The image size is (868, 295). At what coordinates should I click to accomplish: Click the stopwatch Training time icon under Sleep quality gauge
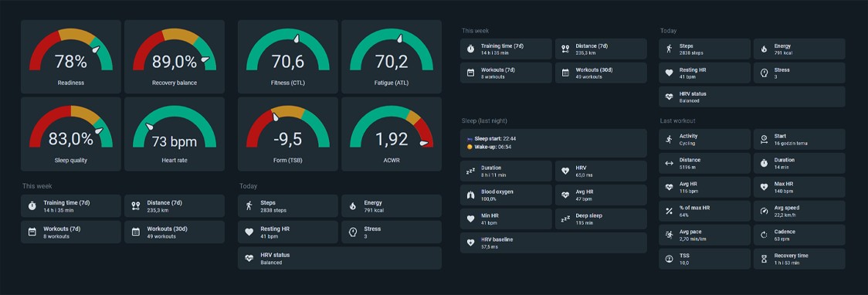coord(32,206)
